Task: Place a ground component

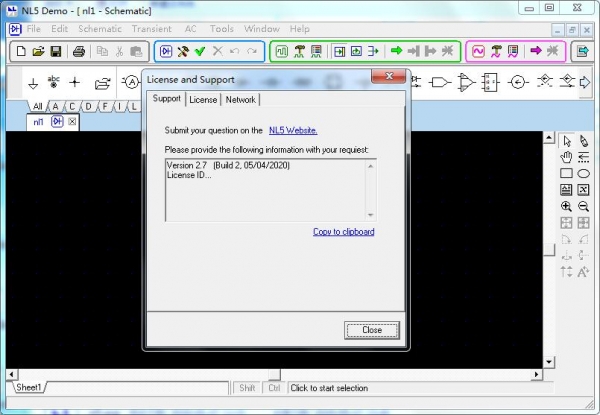Action: pos(33,83)
